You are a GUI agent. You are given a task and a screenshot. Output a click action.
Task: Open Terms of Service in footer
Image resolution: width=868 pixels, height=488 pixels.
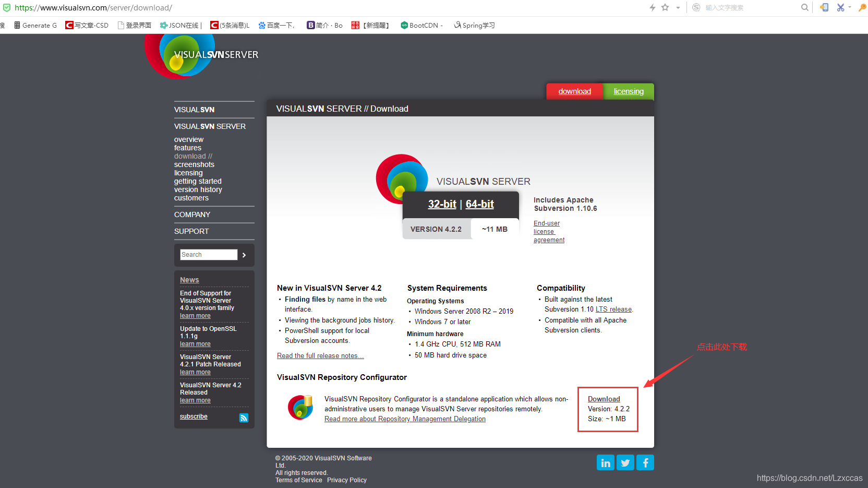(299, 480)
